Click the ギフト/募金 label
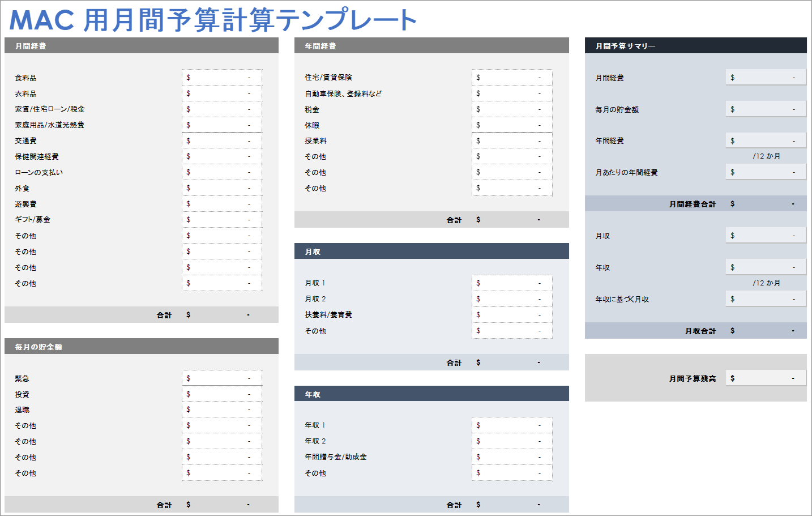The height and width of the screenshot is (516, 812). click(x=32, y=220)
